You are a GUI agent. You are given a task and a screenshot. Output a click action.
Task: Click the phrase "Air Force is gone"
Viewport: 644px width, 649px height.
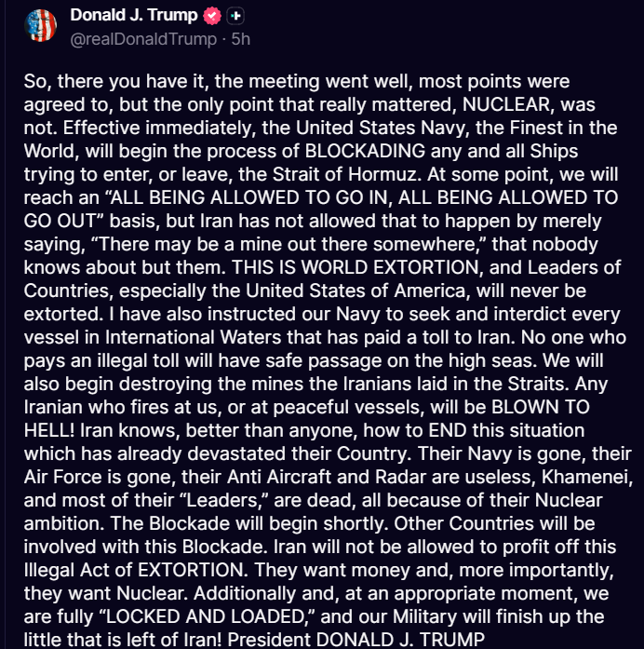click(87, 476)
